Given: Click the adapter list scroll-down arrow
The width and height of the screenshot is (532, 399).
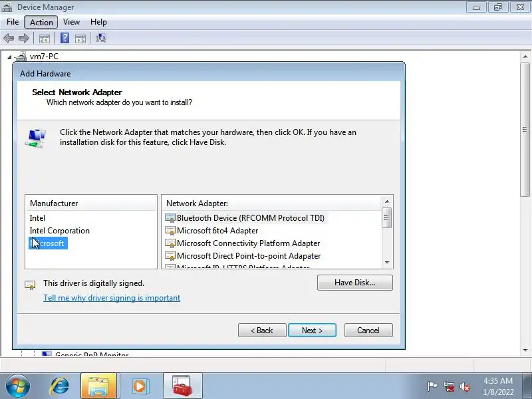Looking at the screenshot, I should click(x=387, y=263).
